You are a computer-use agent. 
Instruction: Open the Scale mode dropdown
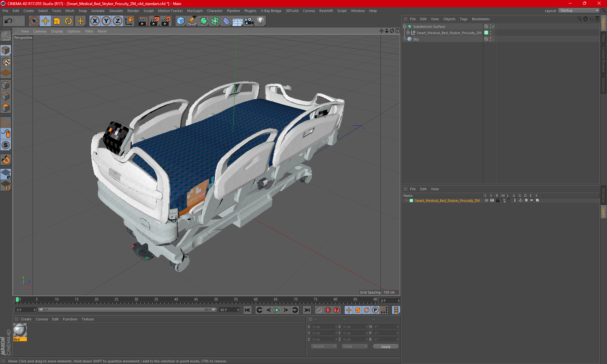point(355,346)
